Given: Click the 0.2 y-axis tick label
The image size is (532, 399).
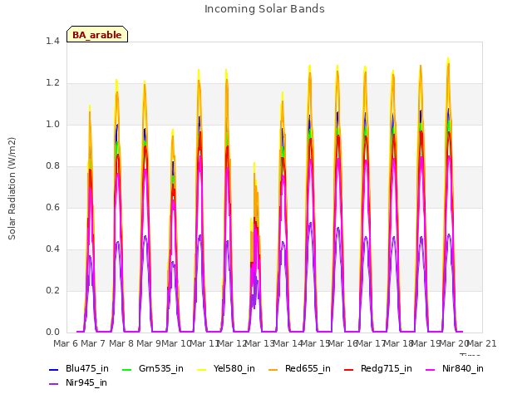Looking at the screenshot, I should (x=52, y=291).
